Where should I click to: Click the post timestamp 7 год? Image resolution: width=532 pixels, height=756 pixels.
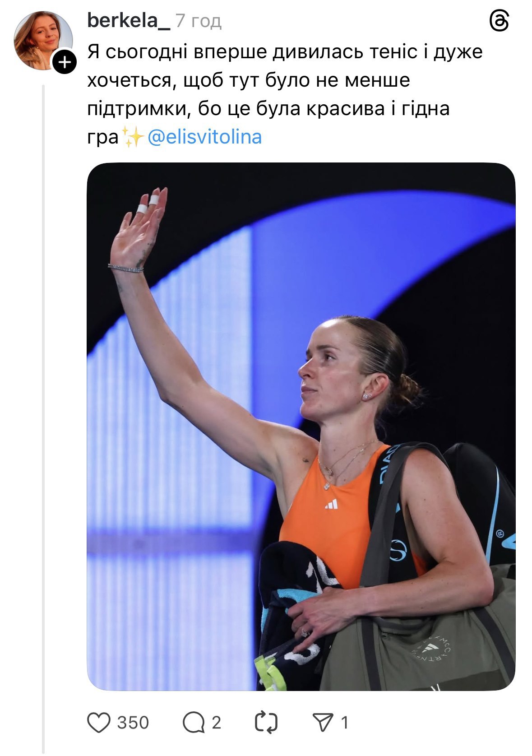click(x=199, y=21)
